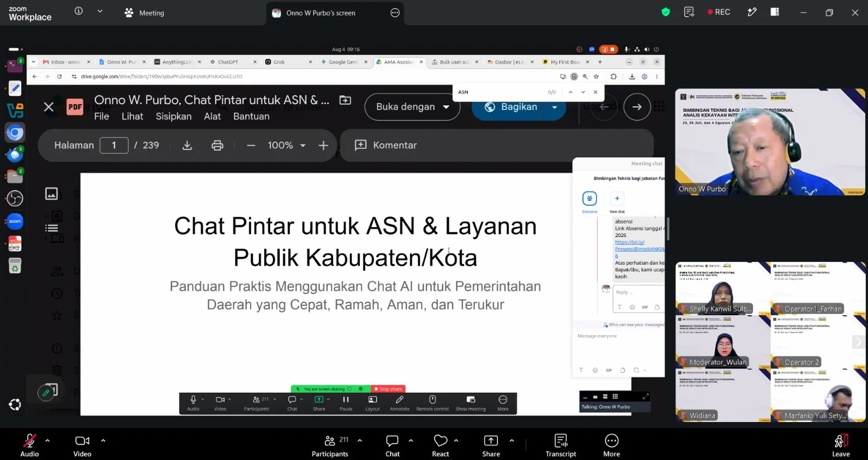Expand Share options caret
The image size is (868, 460).
pos(512,440)
